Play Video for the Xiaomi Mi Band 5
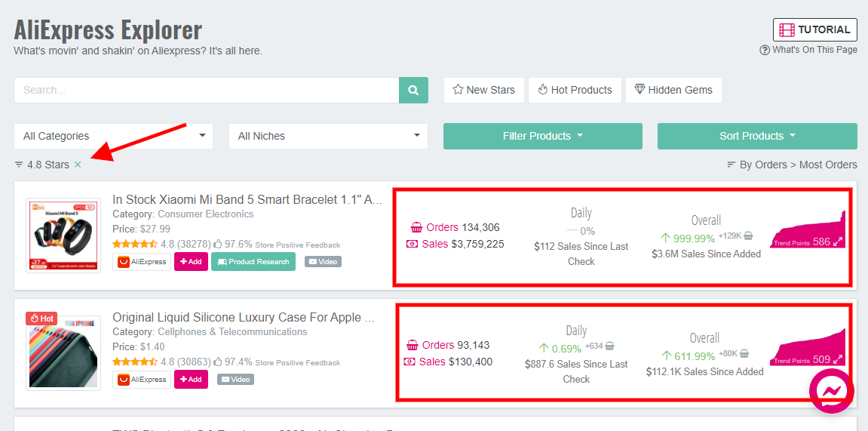The width and height of the screenshot is (868, 431). tap(323, 262)
